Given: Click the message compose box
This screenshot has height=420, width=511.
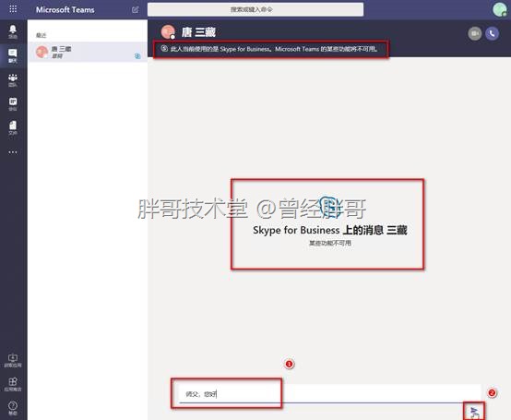Looking at the screenshot, I should [330, 393].
